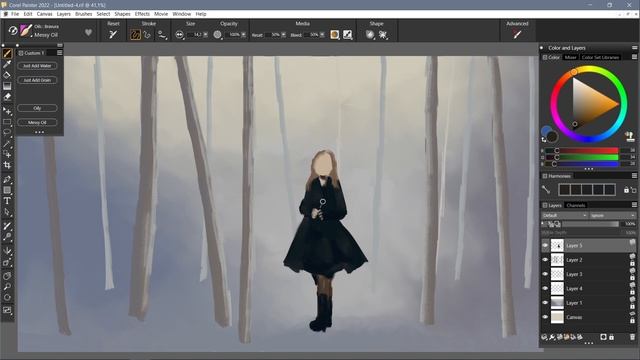Select the Rectangular Selection tool
Screen dimensions: 640x360
click(7, 122)
